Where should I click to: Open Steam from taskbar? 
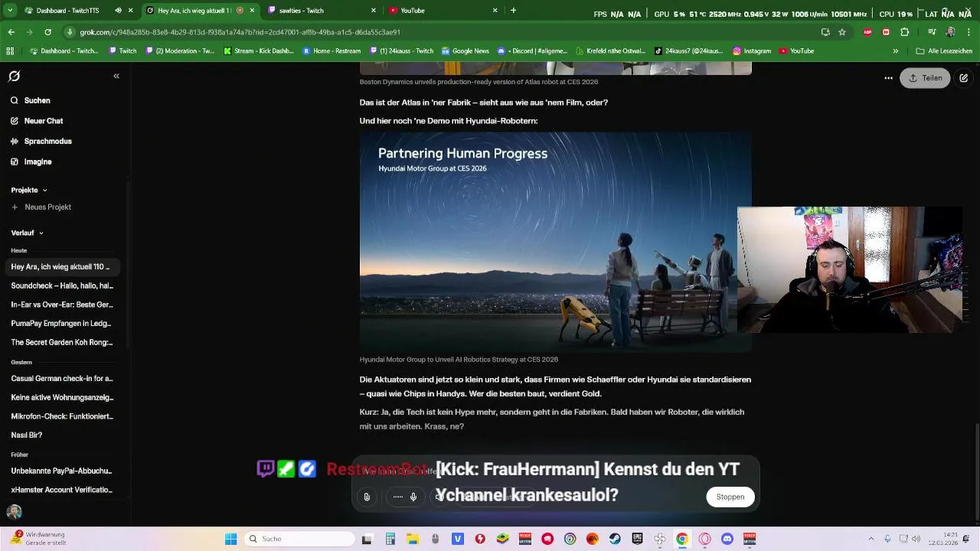point(615,539)
